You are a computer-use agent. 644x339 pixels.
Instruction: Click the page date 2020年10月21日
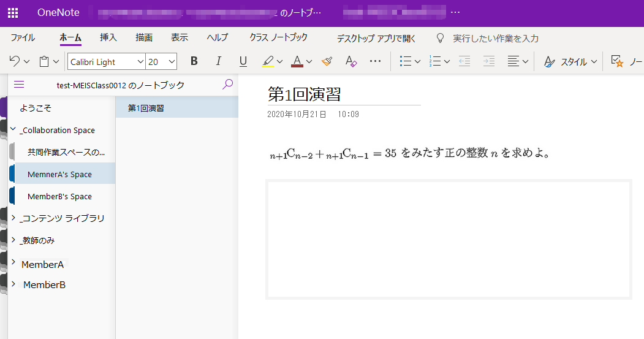(297, 114)
